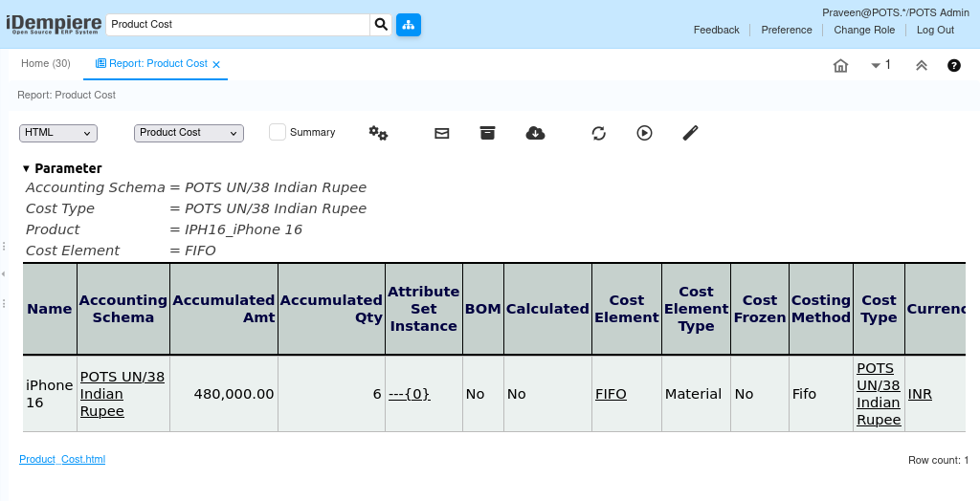Viewport: 980px width, 501px height.
Task: Re-run the report with the play icon
Action: tap(644, 133)
